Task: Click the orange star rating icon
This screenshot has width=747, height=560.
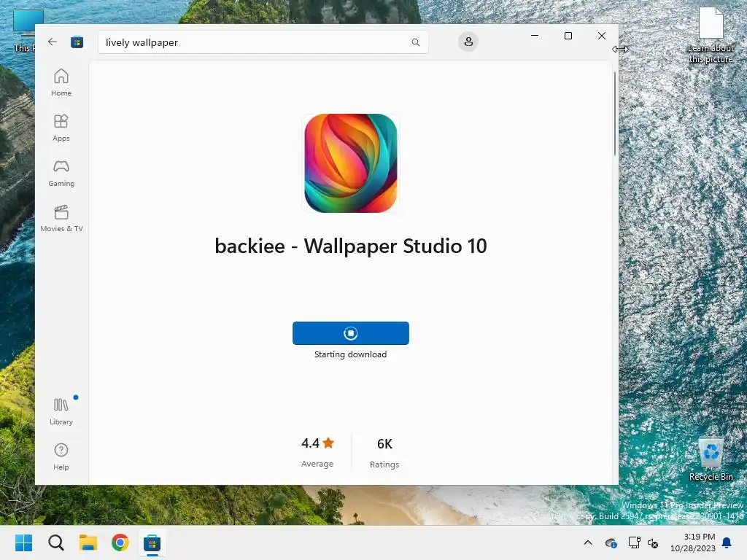Action: (x=328, y=443)
